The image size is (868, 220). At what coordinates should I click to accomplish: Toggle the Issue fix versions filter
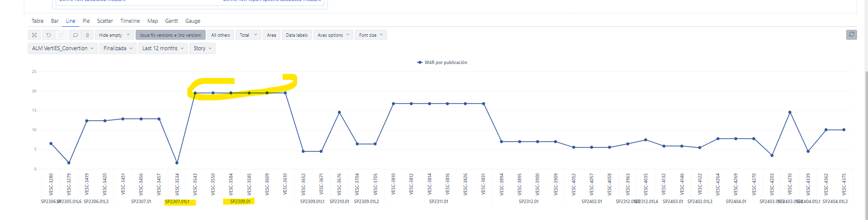[x=170, y=35]
